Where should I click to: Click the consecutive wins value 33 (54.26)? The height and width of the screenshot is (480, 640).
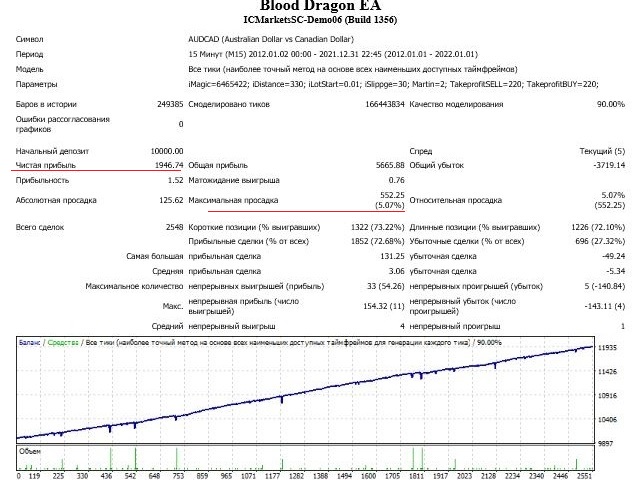(x=386, y=286)
